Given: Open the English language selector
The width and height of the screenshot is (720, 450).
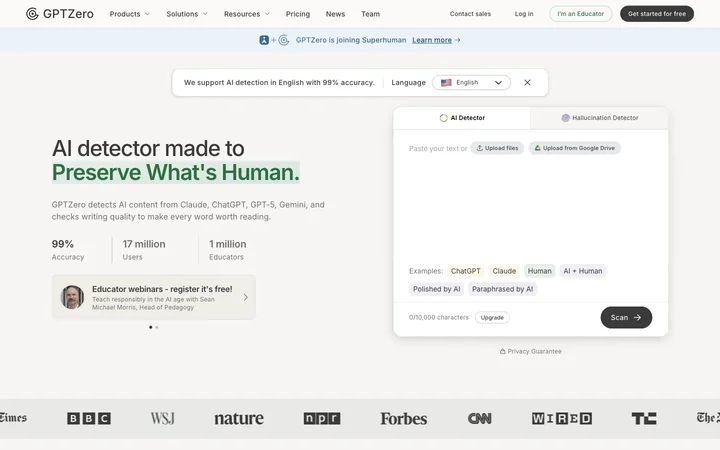Looking at the screenshot, I should [x=471, y=83].
